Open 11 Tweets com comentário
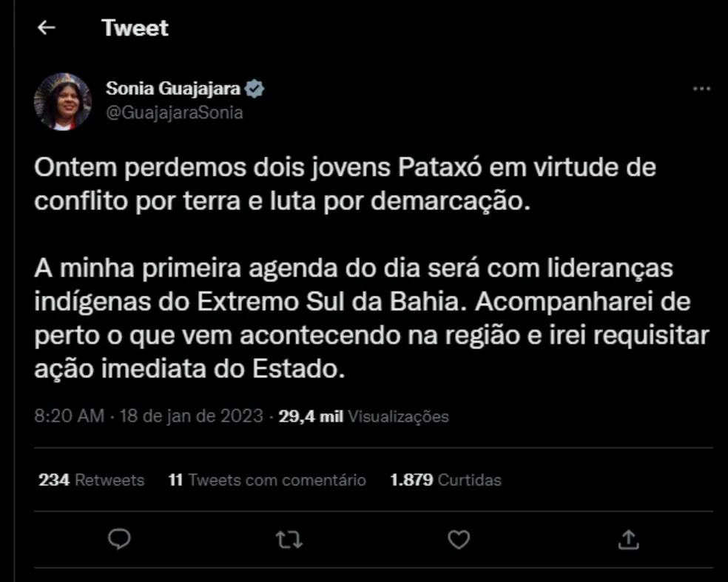This screenshot has width=728, height=582. click(267, 480)
